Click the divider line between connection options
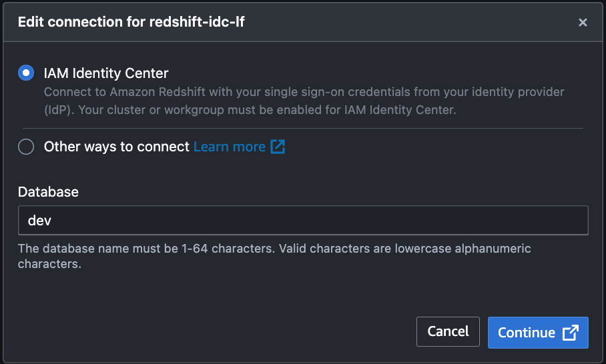The image size is (606, 364). click(x=302, y=128)
